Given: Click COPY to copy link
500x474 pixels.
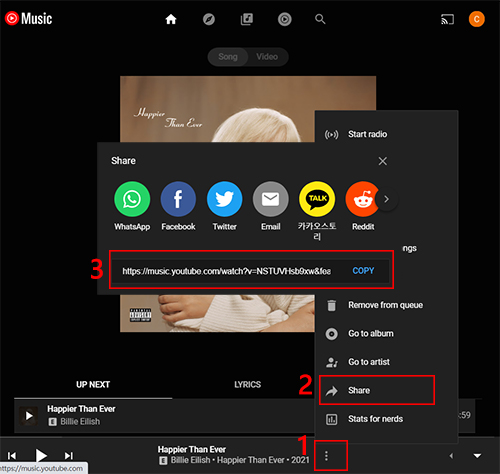Looking at the screenshot, I should 363,271.
